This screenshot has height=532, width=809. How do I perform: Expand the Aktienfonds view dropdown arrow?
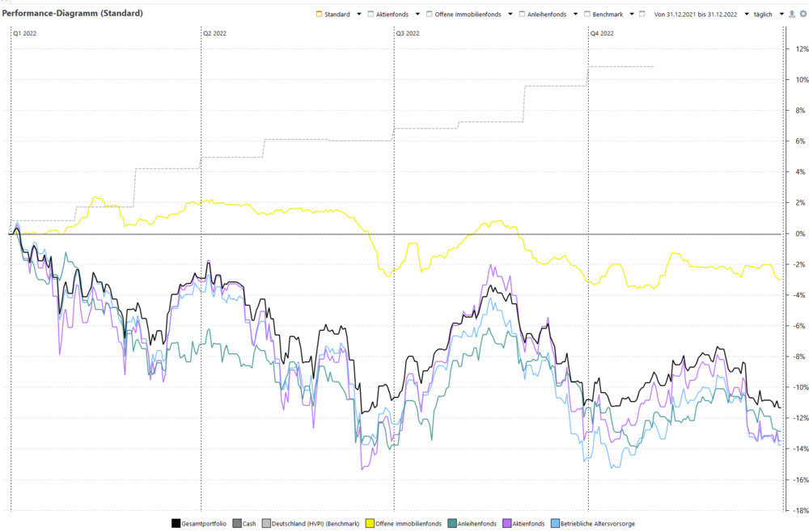(x=417, y=15)
